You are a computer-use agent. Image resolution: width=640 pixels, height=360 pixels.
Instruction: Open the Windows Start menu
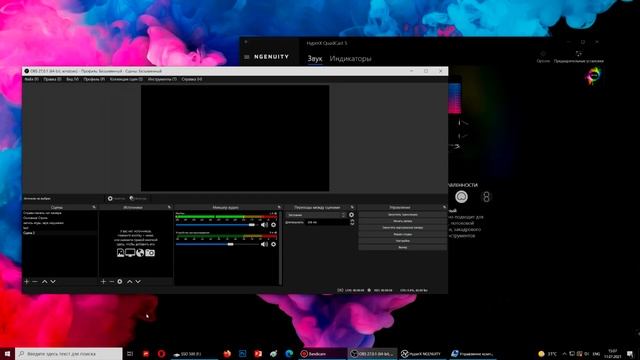(x=7, y=353)
